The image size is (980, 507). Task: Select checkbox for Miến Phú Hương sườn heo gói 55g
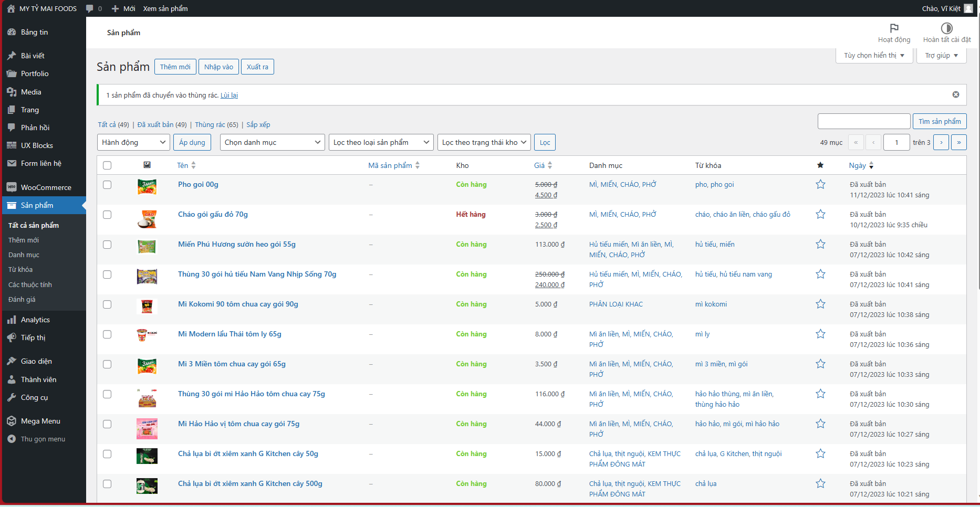coord(107,245)
